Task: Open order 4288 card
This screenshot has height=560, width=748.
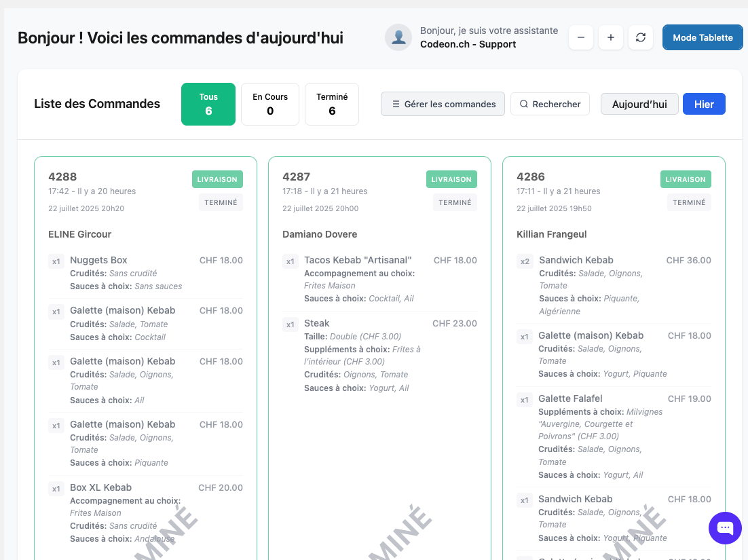Action: point(145,358)
